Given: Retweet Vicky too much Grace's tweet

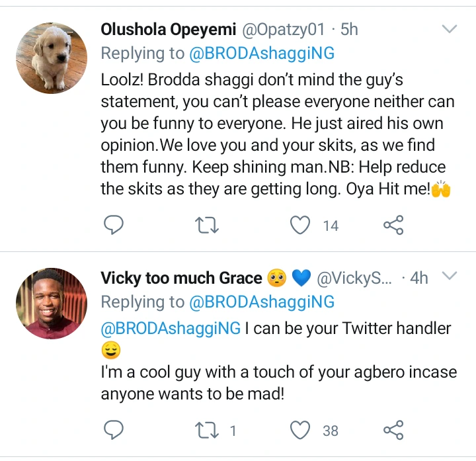Looking at the screenshot, I should (x=208, y=431).
